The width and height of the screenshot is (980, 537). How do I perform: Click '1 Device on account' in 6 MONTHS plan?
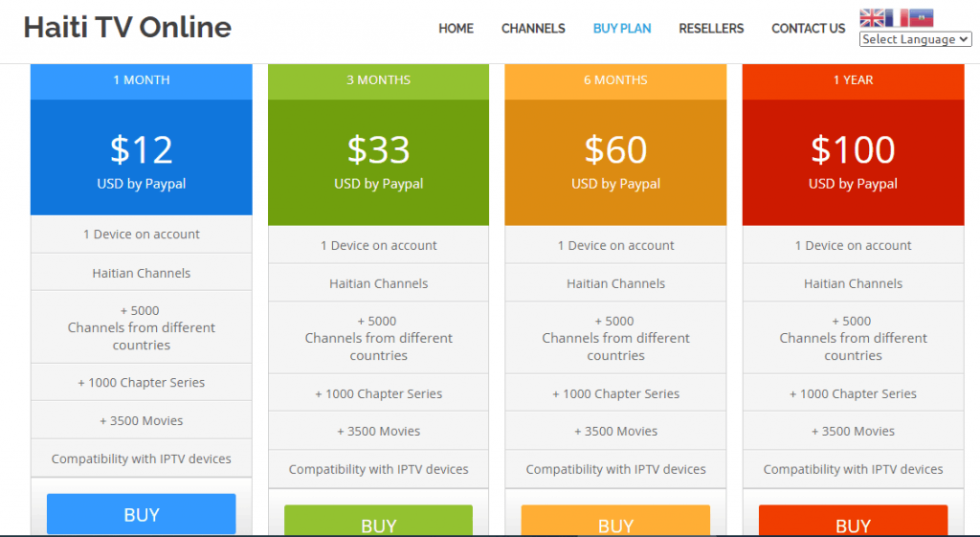[615, 246]
